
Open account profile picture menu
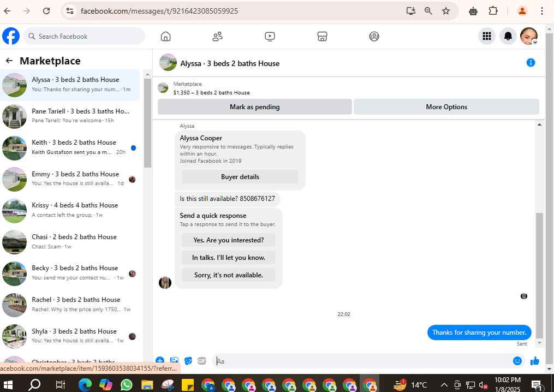tap(528, 36)
